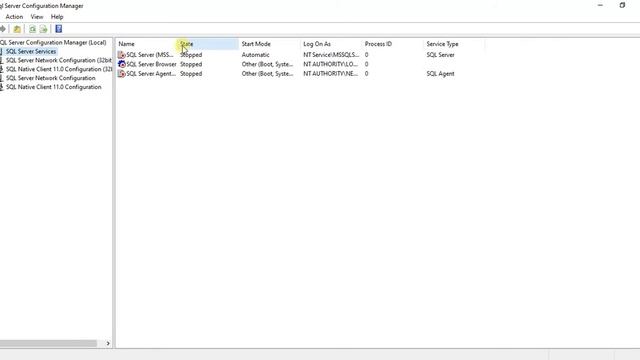Select SQL Server Network Configuration (32bit) node
640x360 pixels.
click(58, 60)
